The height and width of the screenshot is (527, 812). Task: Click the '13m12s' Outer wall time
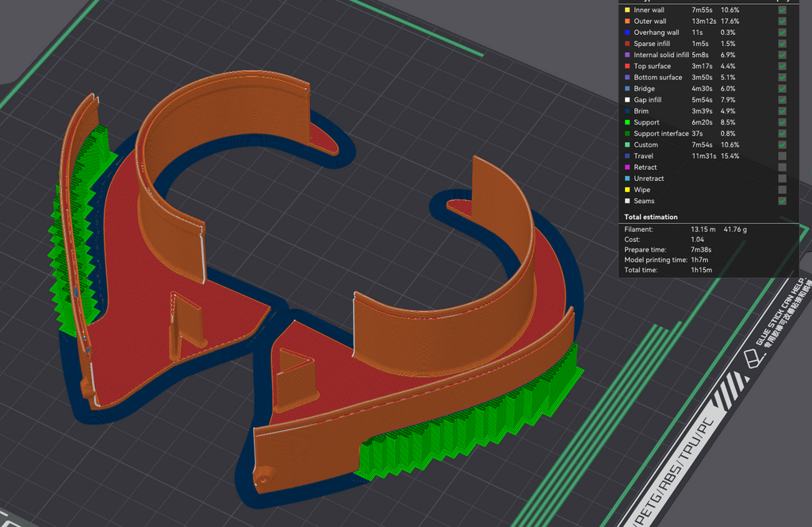(704, 21)
